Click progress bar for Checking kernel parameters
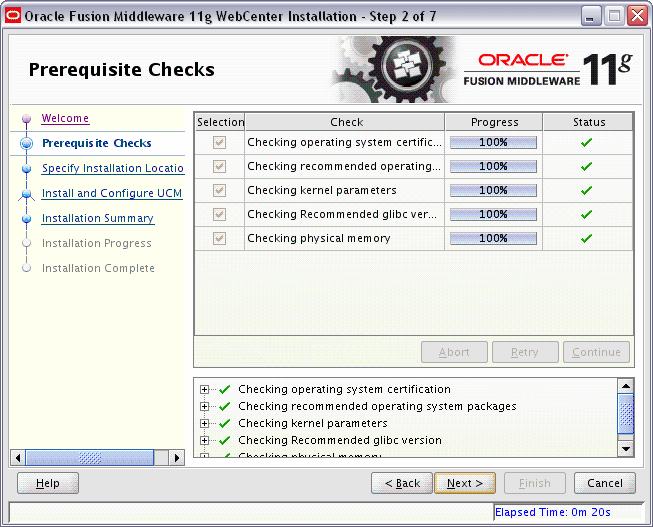This screenshot has height=527, width=653. pyautogui.click(x=493, y=190)
